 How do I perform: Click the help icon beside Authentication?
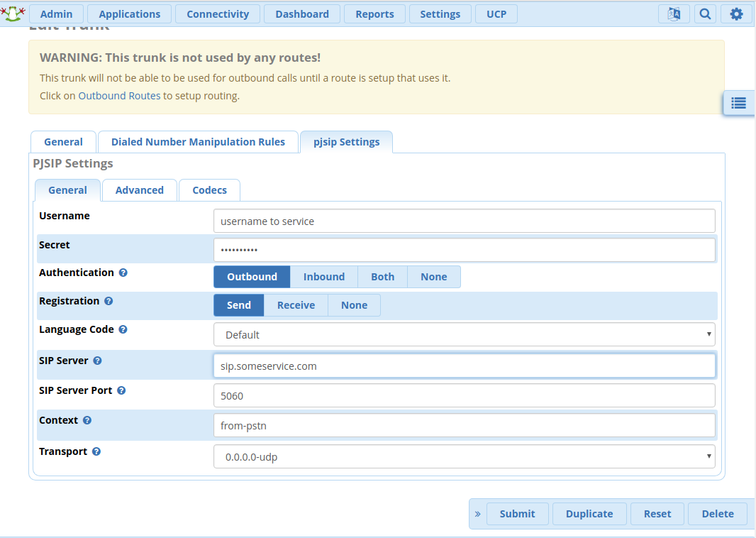pyautogui.click(x=123, y=273)
